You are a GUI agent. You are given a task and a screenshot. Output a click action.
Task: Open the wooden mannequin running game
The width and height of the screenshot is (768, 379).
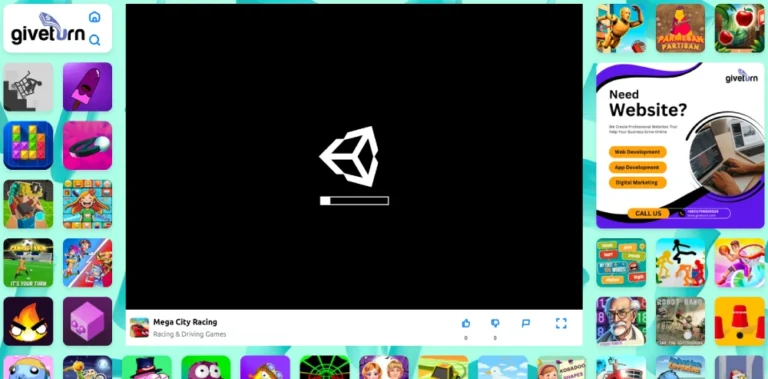[x=621, y=28]
